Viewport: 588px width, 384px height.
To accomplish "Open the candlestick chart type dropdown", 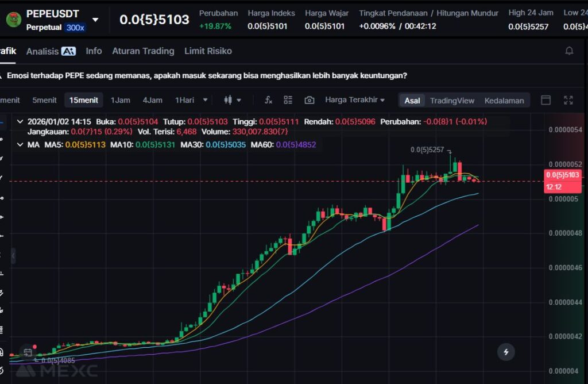I will [x=232, y=100].
